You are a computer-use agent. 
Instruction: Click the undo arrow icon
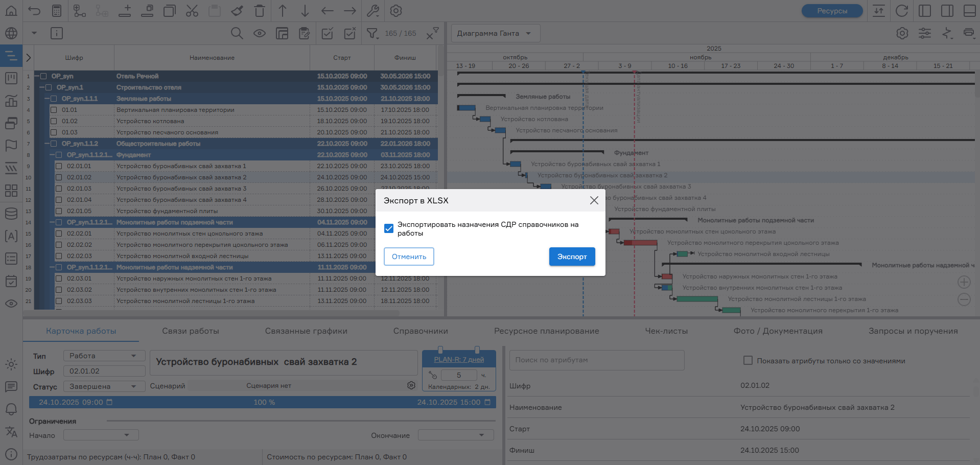tap(34, 11)
